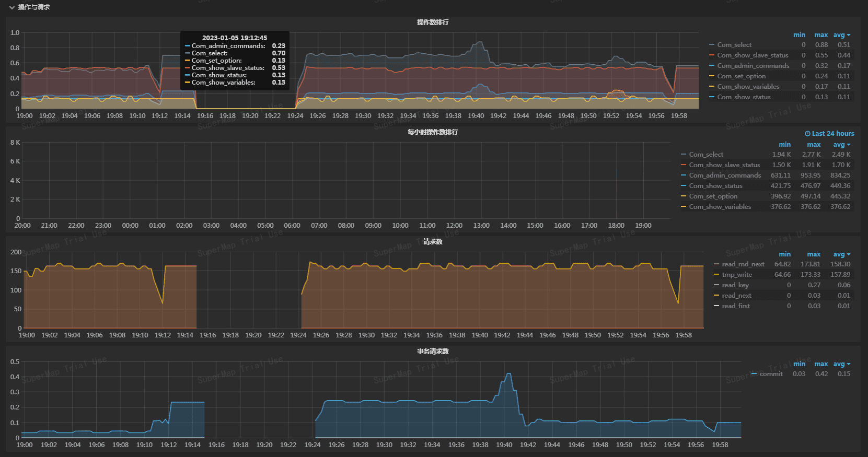Open color picker for Com_select line, 操作数排行
The image size is (868, 457).
click(x=712, y=45)
